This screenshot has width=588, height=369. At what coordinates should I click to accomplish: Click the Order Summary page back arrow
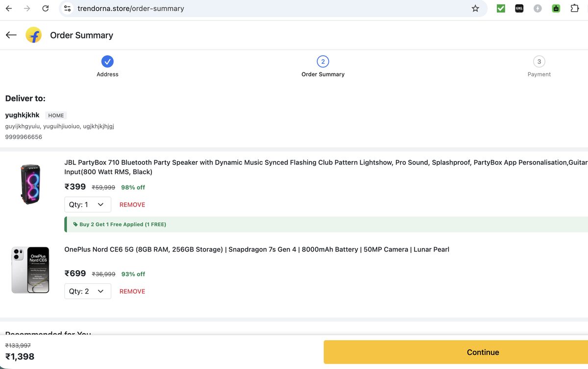(x=11, y=35)
